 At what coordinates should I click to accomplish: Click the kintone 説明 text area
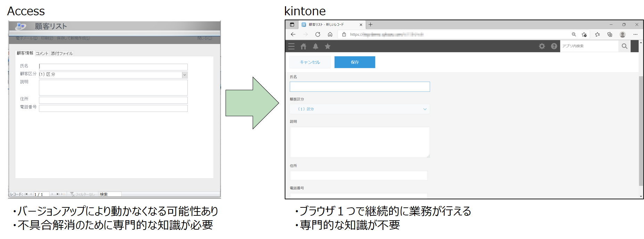coord(360,142)
